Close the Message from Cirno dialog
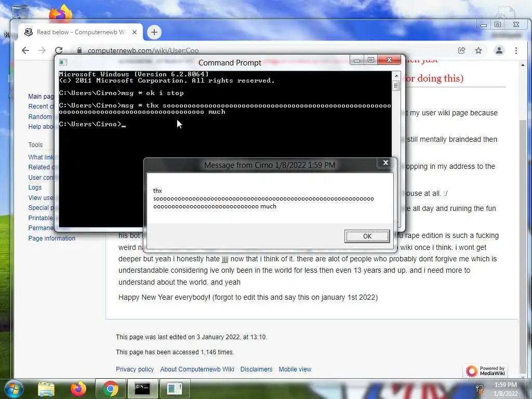 [x=385, y=163]
